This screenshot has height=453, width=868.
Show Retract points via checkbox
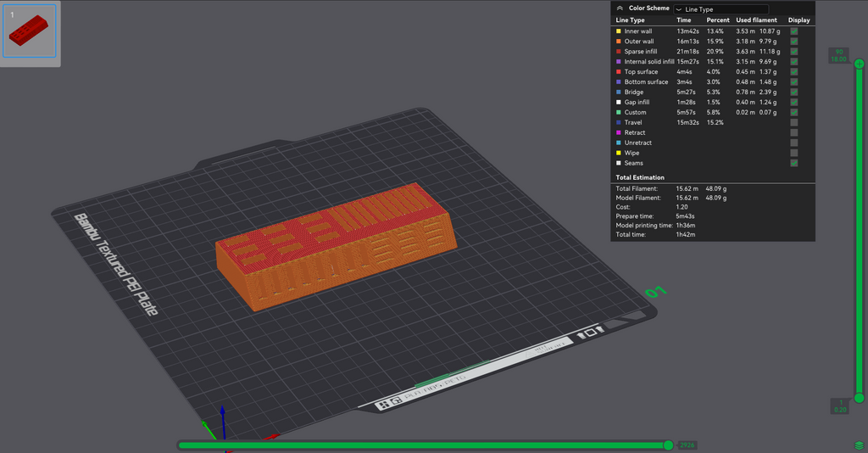coord(793,132)
